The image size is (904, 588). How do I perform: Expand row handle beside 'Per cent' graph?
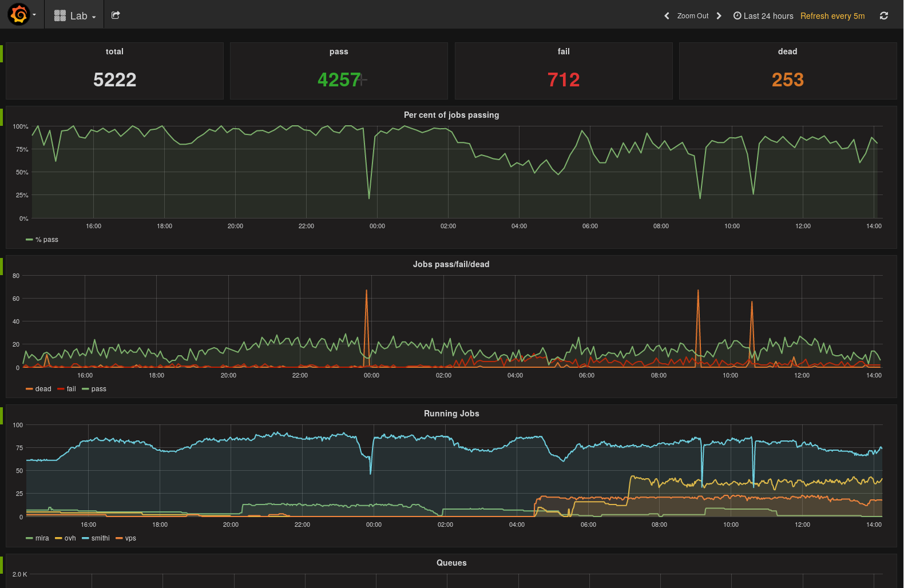click(x=1, y=117)
